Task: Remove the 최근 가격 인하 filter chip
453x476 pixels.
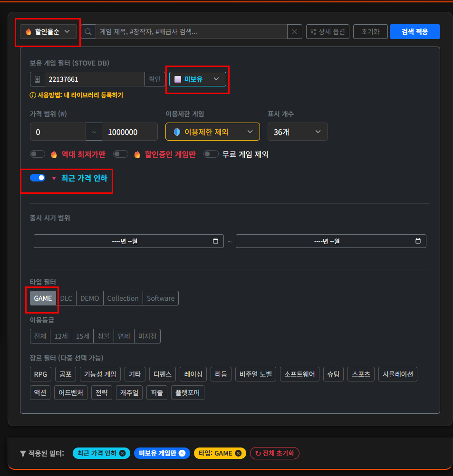Action: [x=122, y=453]
